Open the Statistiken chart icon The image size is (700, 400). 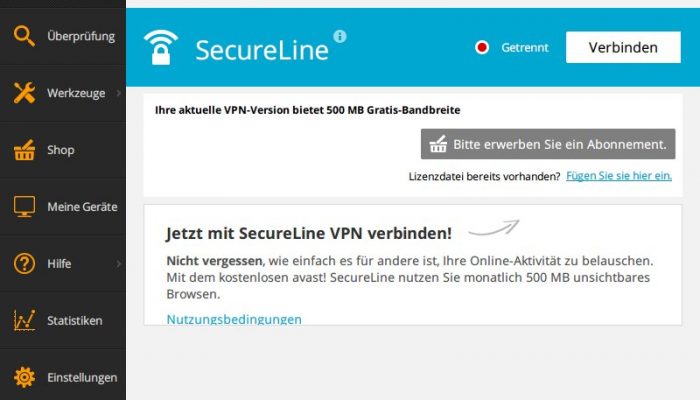tap(24, 320)
